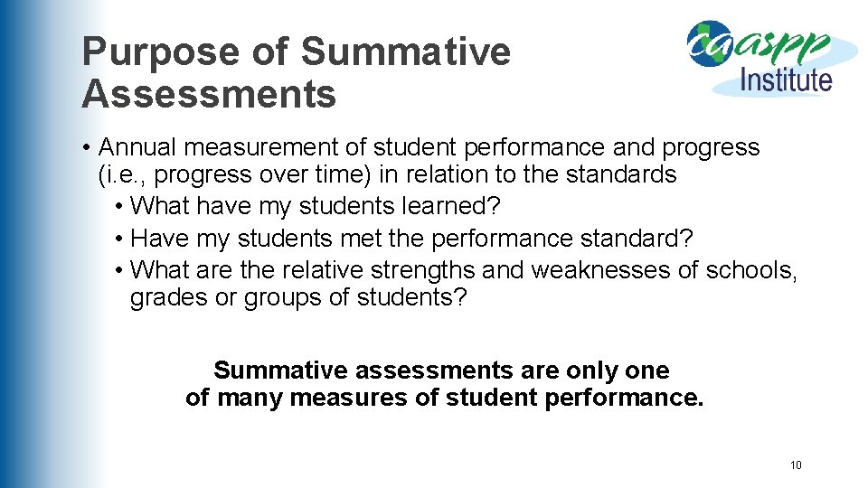The image size is (868, 488).
Task: Click the slide title 'Purpose of Summative Assessments'
Action: point(296,72)
